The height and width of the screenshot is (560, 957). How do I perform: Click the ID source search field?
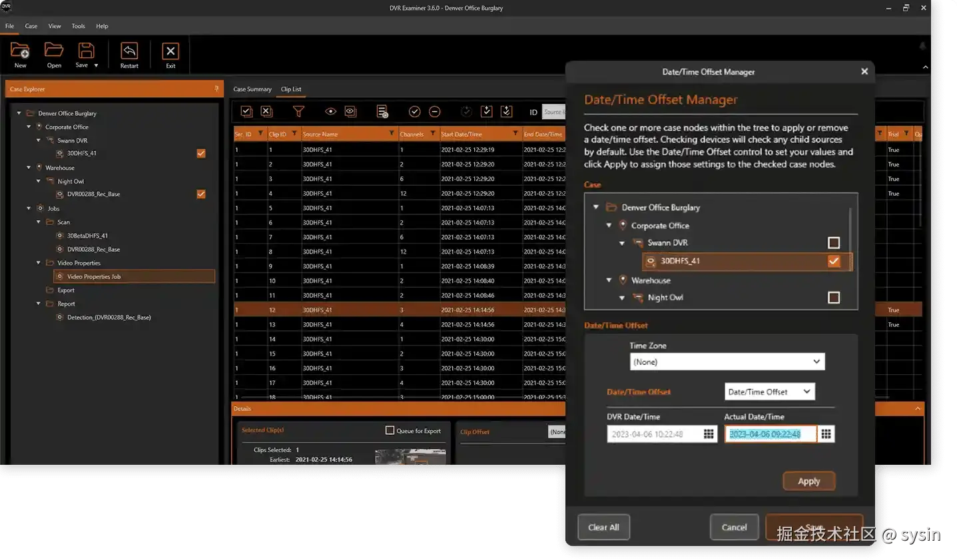tap(553, 112)
